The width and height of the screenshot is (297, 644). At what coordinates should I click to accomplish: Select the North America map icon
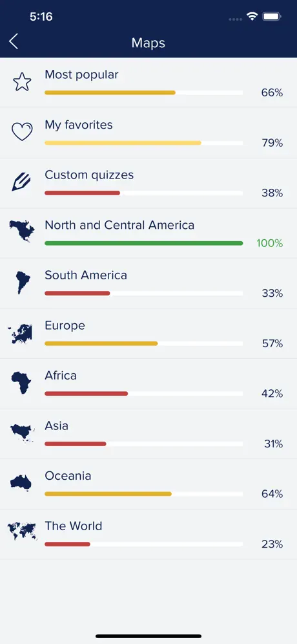22,231
